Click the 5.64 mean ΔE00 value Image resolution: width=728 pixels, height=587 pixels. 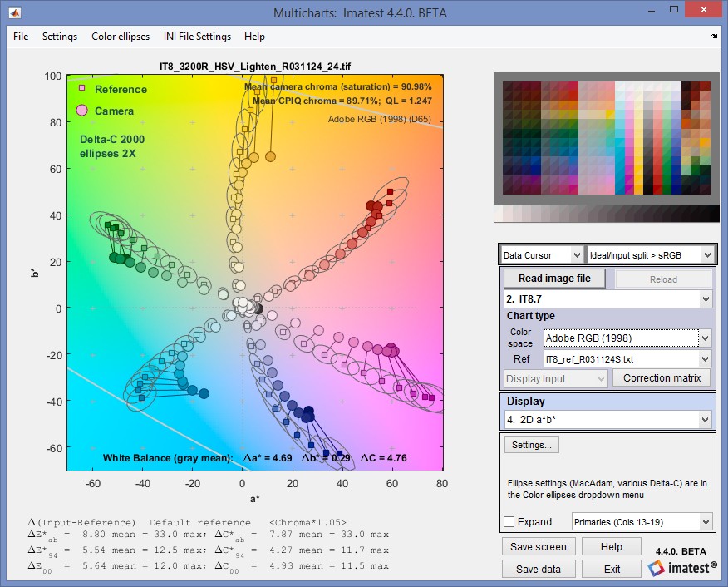94,565
